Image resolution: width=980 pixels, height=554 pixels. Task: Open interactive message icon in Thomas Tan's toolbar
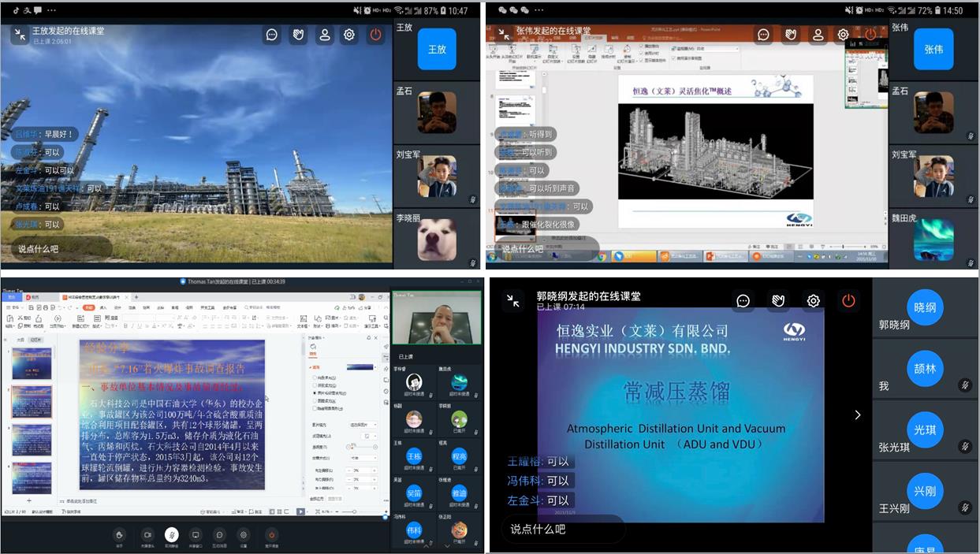pos(219,535)
